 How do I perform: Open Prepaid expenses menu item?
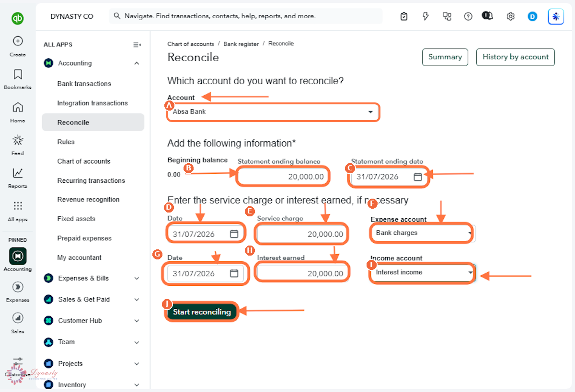(x=84, y=238)
